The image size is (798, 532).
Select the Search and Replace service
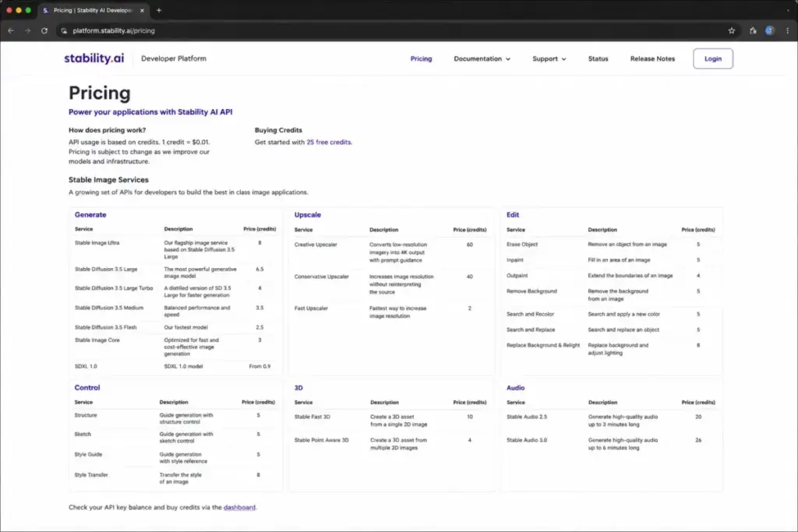[x=530, y=329]
